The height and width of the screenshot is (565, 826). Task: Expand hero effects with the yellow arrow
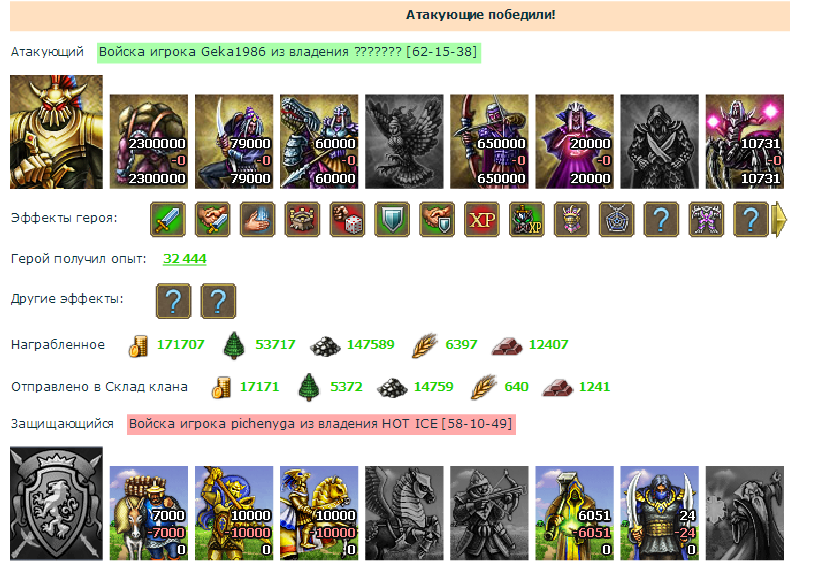pos(779,219)
